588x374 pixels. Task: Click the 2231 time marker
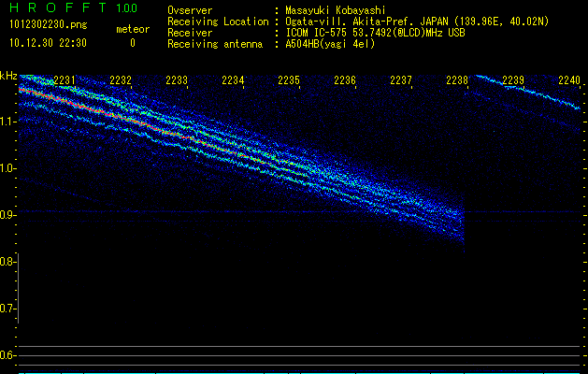pos(65,80)
